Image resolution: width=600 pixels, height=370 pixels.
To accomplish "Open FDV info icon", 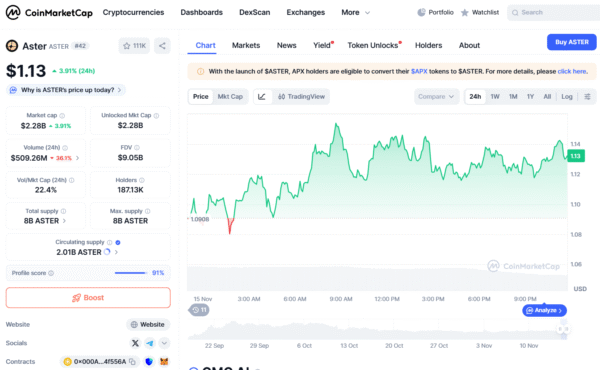I will click(x=137, y=148).
